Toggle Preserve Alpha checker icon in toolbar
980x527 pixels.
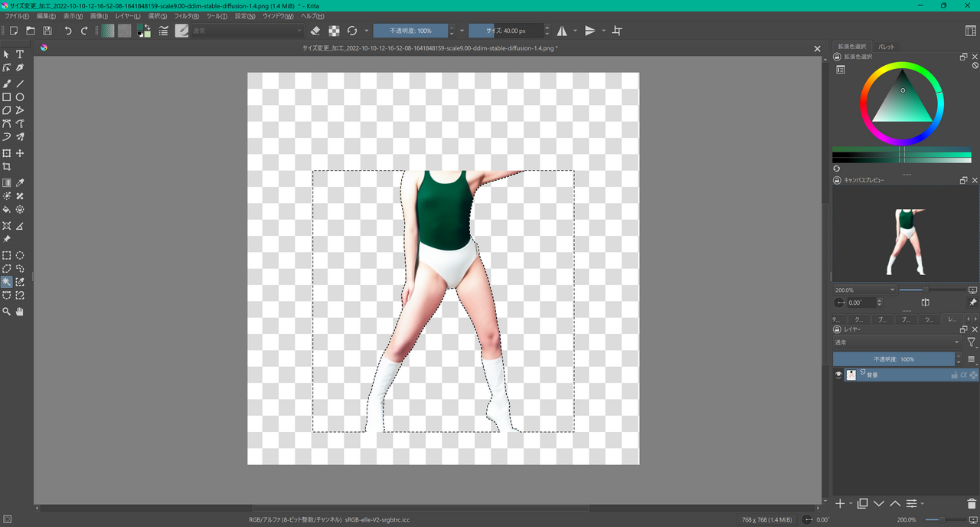tap(334, 31)
